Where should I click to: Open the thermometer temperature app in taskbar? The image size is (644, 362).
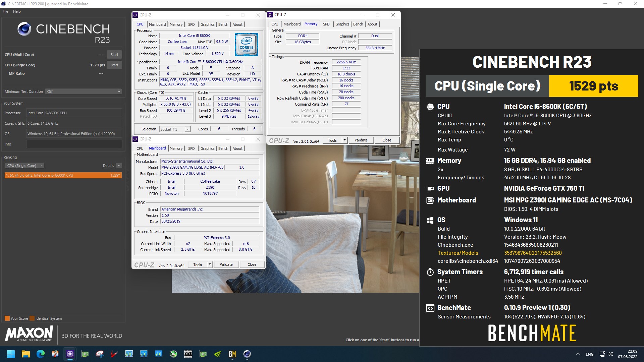pyautogui.click(x=55, y=354)
